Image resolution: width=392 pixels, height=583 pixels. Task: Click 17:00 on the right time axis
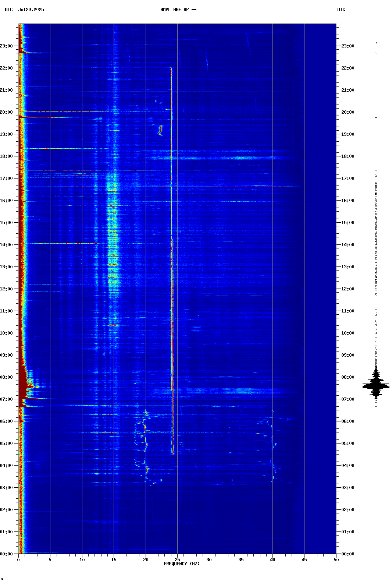click(x=348, y=179)
